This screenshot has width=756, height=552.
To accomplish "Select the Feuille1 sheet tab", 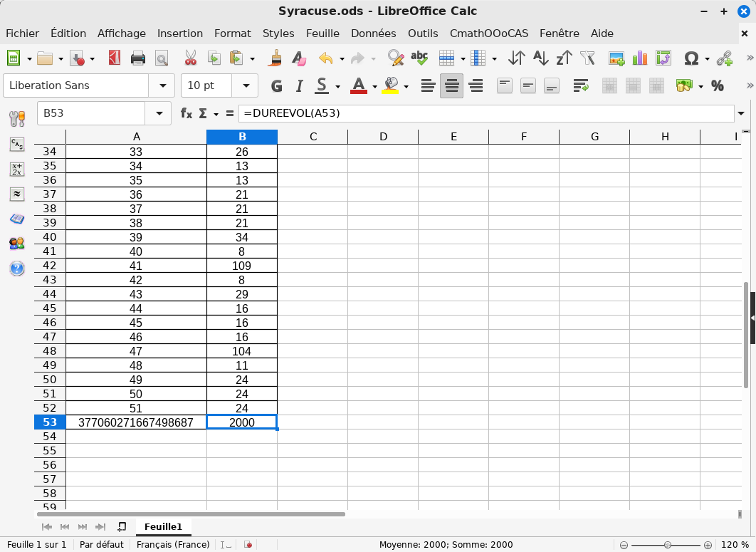I will tap(163, 526).
